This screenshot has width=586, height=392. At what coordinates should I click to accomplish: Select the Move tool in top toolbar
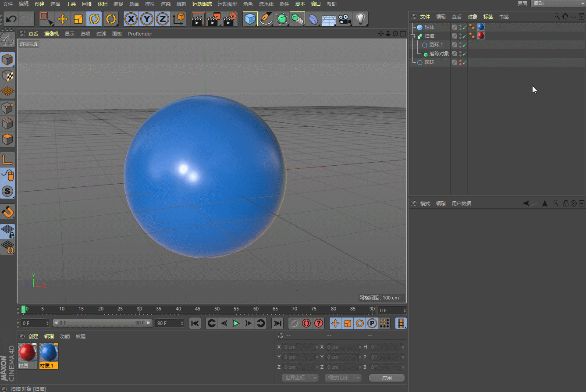pyautogui.click(x=63, y=19)
